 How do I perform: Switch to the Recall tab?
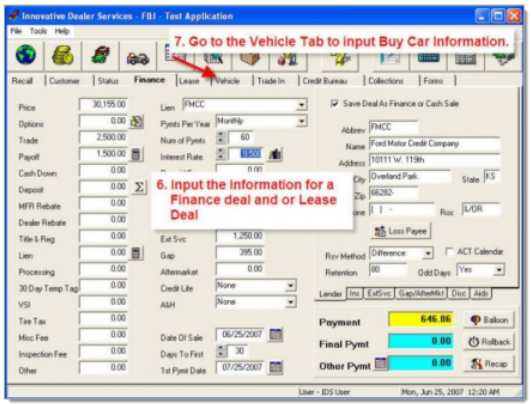pos(22,81)
